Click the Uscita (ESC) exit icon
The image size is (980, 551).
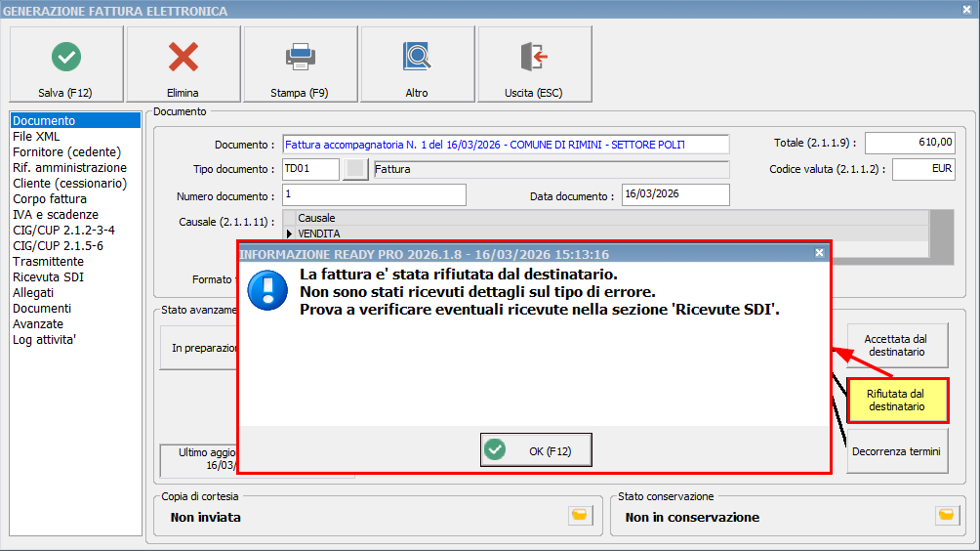point(534,57)
